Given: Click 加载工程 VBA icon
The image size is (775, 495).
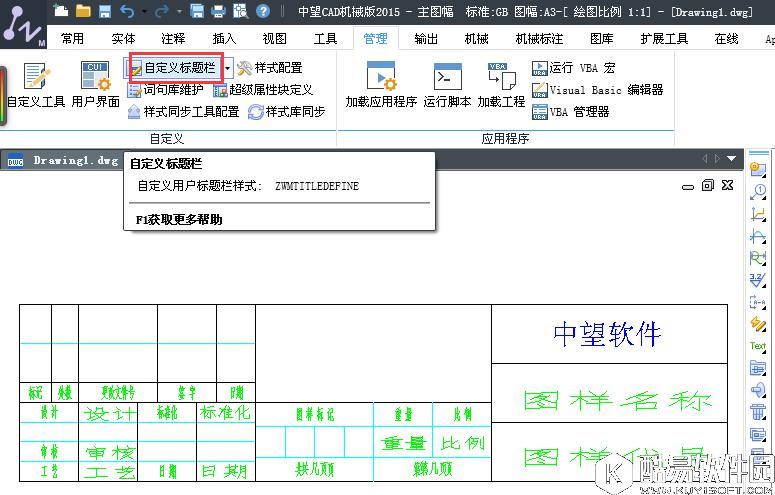Looking at the screenshot, I should pyautogui.click(x=501, y=84).
